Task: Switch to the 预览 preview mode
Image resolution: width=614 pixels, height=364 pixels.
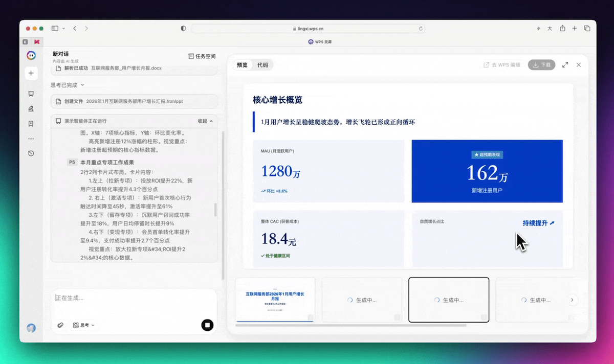Action: 242,65
